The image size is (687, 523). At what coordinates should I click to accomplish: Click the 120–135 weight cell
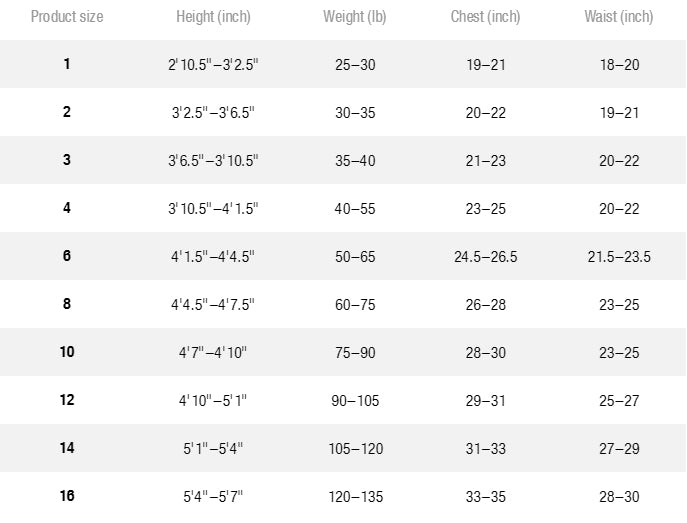[356, 497]
